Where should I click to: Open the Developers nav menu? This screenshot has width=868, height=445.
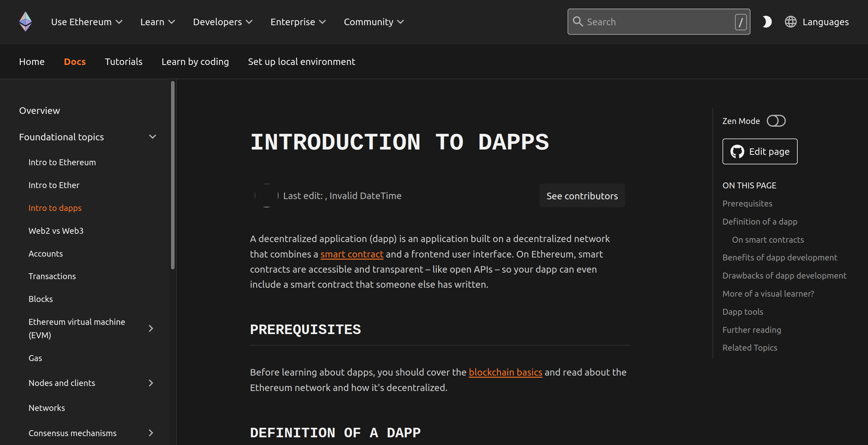222,22
